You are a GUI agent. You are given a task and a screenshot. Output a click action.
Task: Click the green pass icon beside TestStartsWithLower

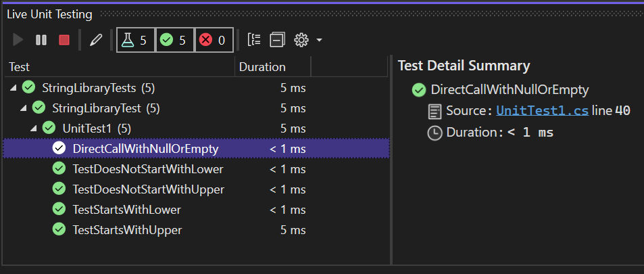(x=59, y=210)
